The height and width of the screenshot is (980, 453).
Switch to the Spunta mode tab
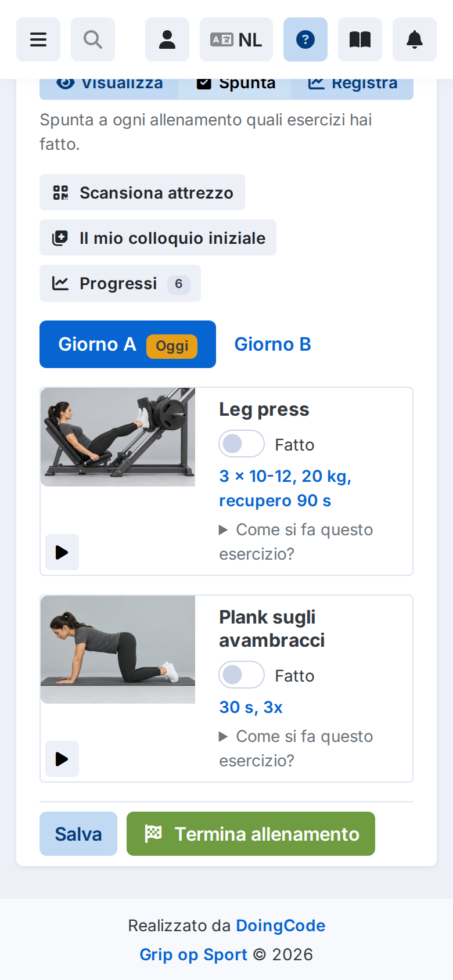[x=235, y=84]
